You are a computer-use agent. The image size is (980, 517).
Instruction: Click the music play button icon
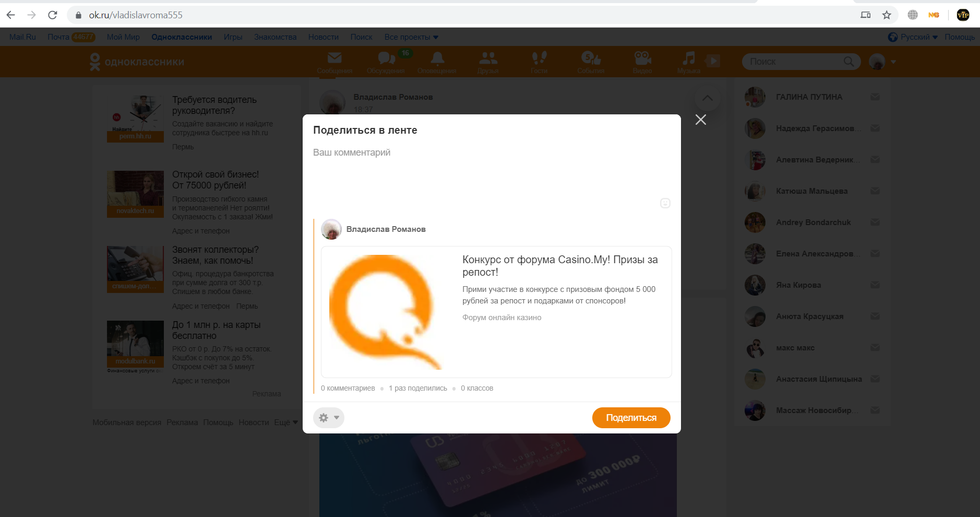tap(713, 61)
